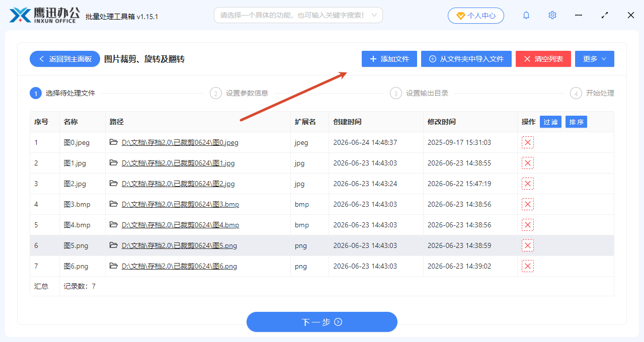Expand the 更多 dropdown
This screenshot has width=644, height=342.
click(x=595, y=59)
